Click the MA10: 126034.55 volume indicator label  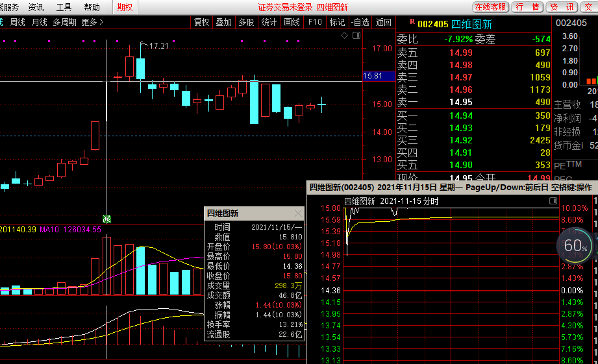[x=70, y=230]
